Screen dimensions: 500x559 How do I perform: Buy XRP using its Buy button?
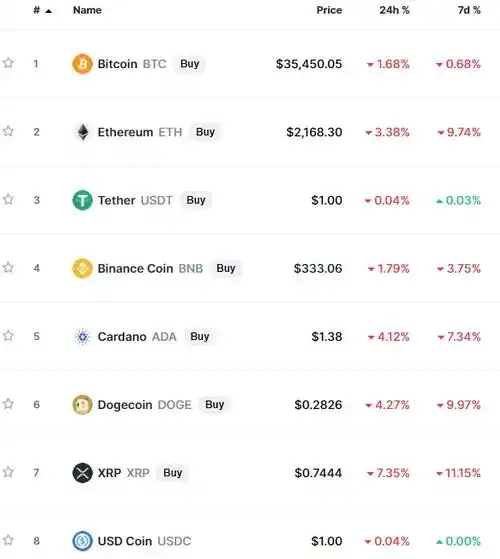pos(172,473)
